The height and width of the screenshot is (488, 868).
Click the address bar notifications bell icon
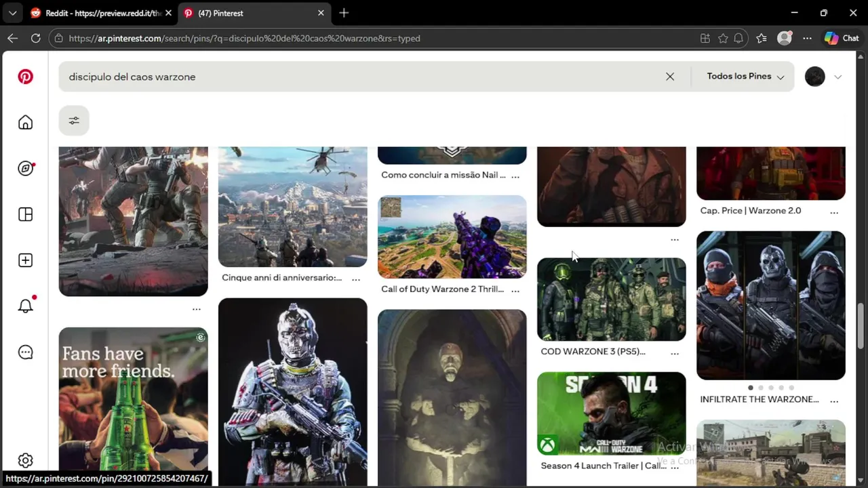[738, 39]
